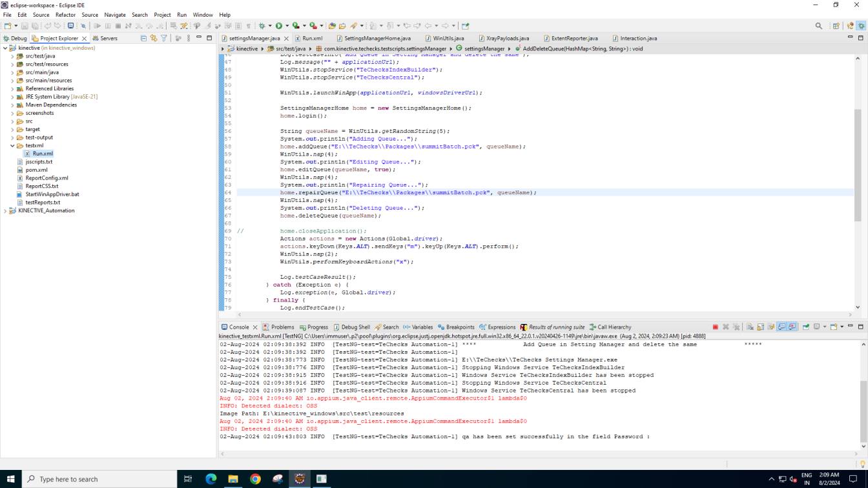Toggle Link with Editor in Project Explorer
This screenshot has width=868, height=488.
tap(154, 39)
